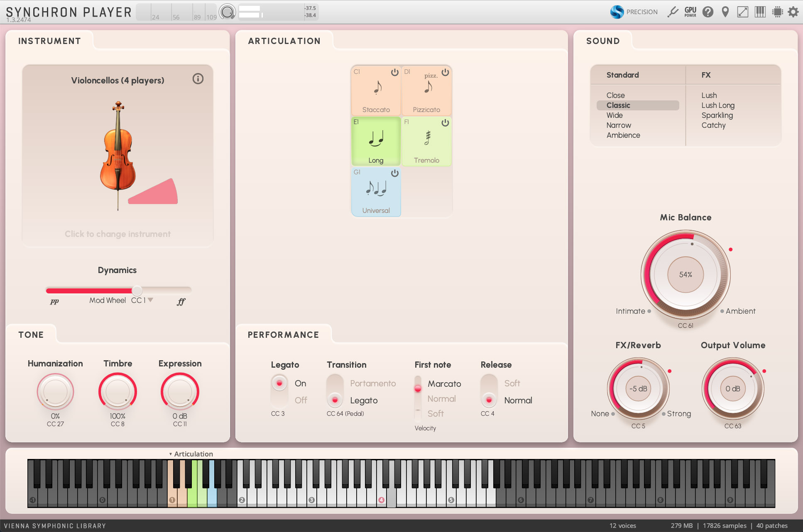Switch the Legato toggle to Off
803x532 pixels.
point(279,400)
